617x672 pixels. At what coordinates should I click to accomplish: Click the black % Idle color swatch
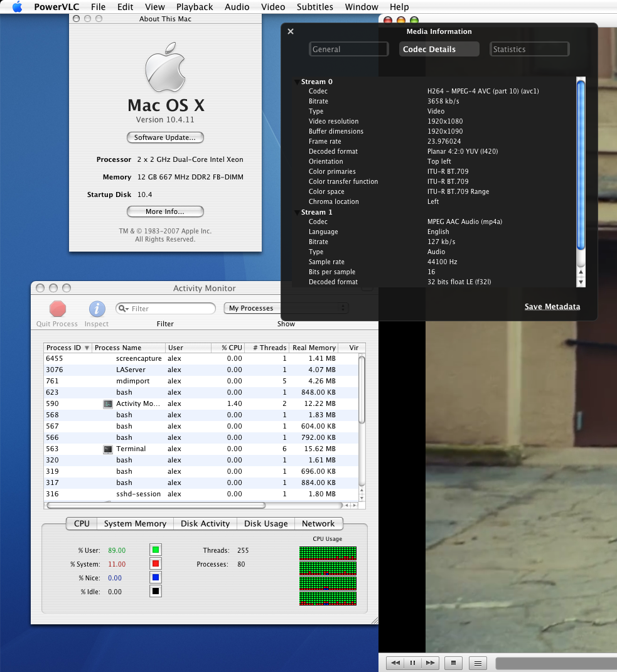click(x=156, y=592)
